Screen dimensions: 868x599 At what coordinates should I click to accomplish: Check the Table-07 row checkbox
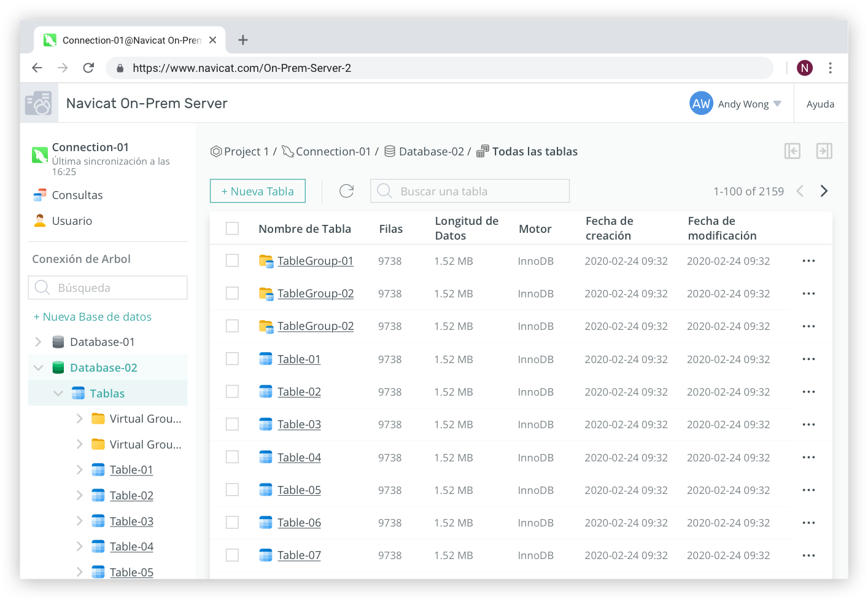[232, 555]
